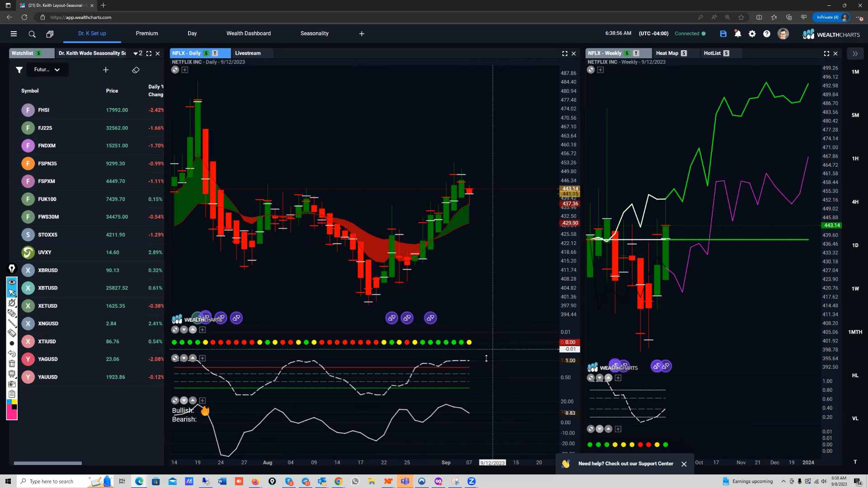Hide the daily colored dots indicator pane
The image size is (868, 488).
tap(175, 330)
